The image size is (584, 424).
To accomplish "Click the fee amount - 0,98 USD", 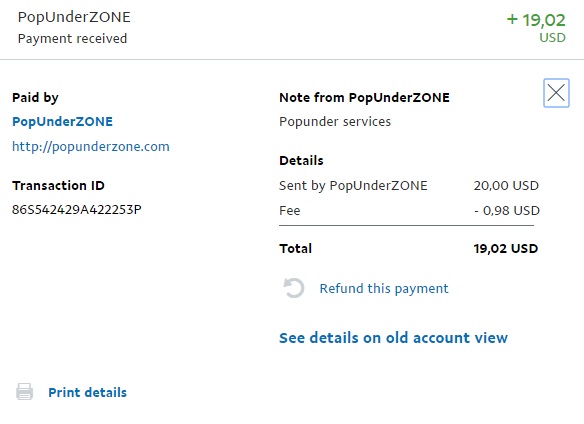I will pyautogui.click(x=507, y=211).
